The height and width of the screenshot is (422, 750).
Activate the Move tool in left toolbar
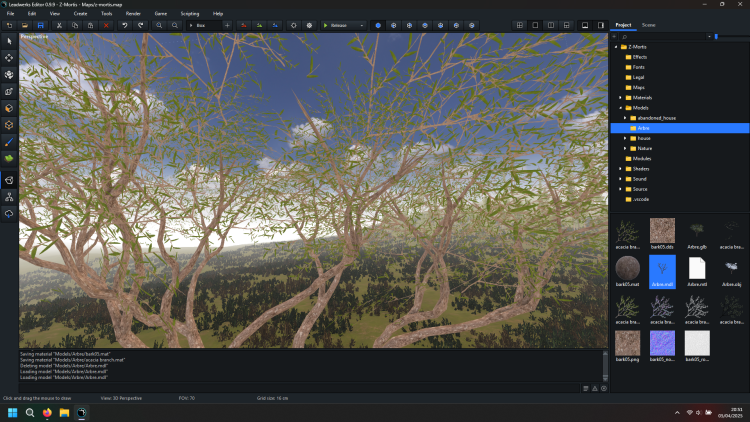[x=9, y=58]
